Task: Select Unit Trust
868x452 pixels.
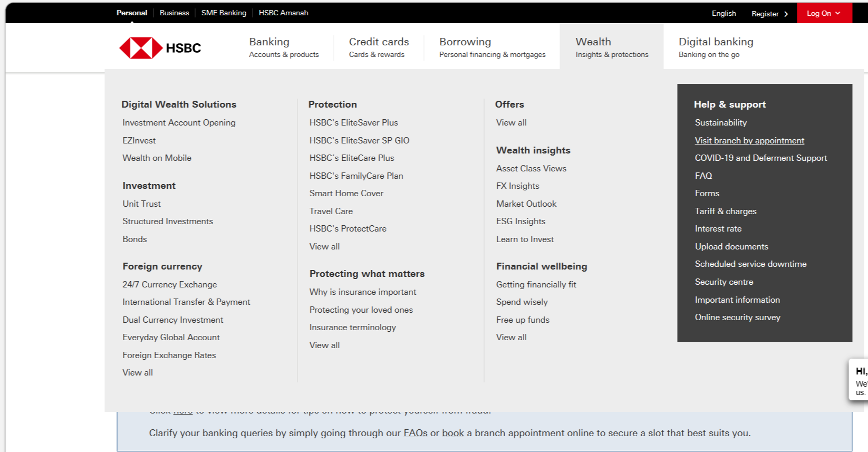Action: (x=141, y=204)
